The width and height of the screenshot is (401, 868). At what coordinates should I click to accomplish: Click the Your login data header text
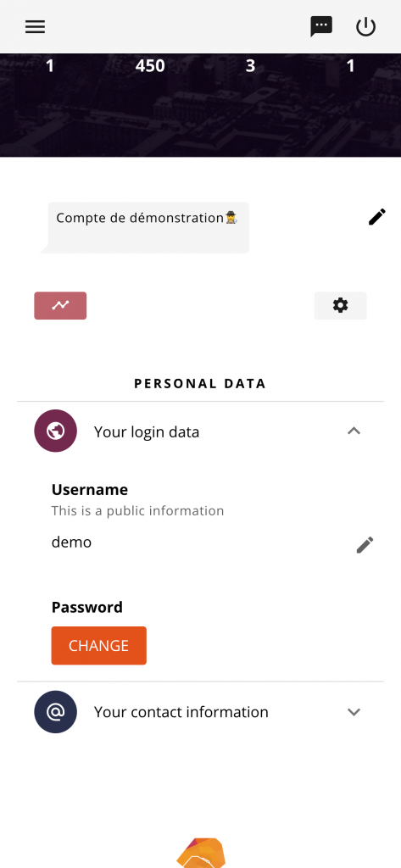click(x=147, y=431)
